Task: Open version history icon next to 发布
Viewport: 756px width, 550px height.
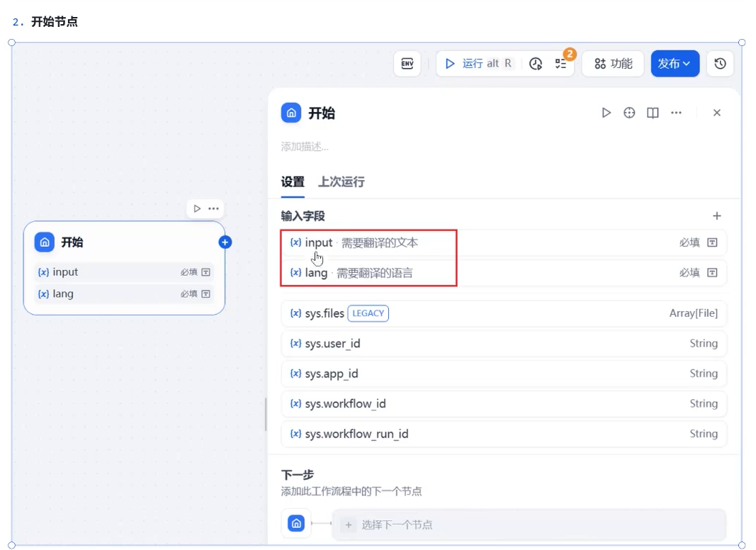Action: (721, 64)
